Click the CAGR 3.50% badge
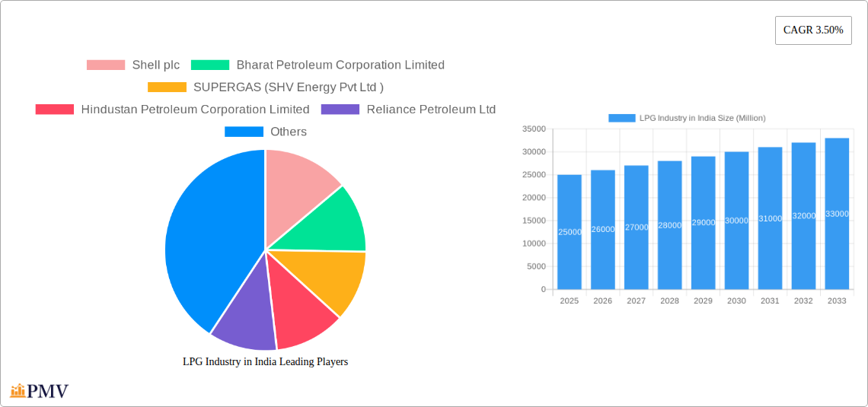The height and width of the screenshot is (407, 868). point(813,30)
